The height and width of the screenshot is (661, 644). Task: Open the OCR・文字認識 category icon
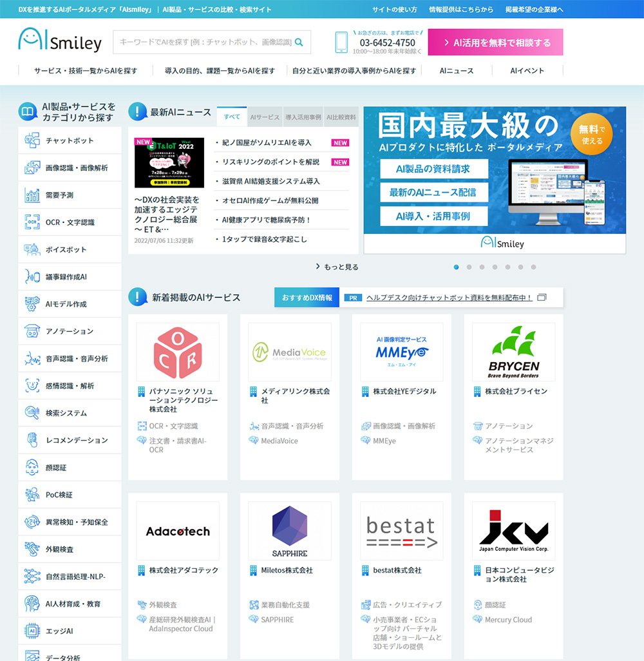pyautogui.click(x=31, y=222)
